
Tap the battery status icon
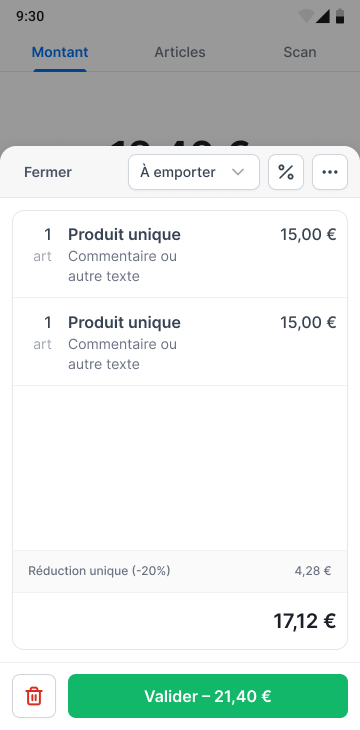coord(340,16)
